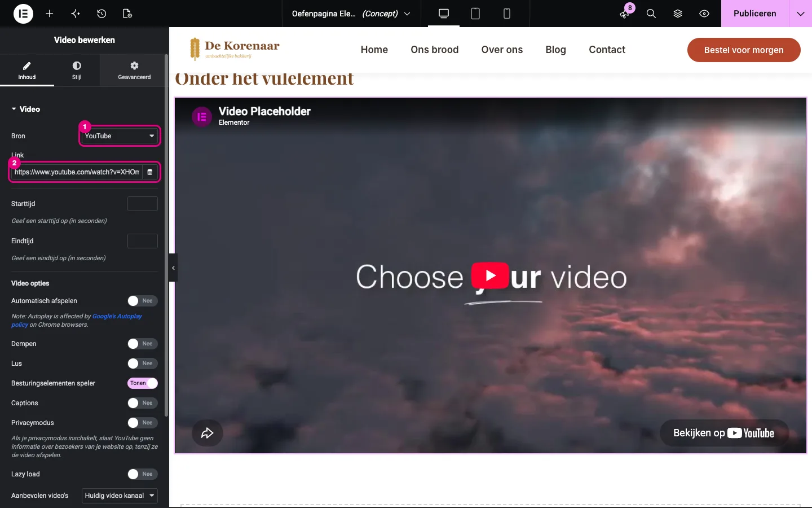Viewport: 812px width, 508px height.
Task: Open page settings document icon
Action: click(127, 14)
